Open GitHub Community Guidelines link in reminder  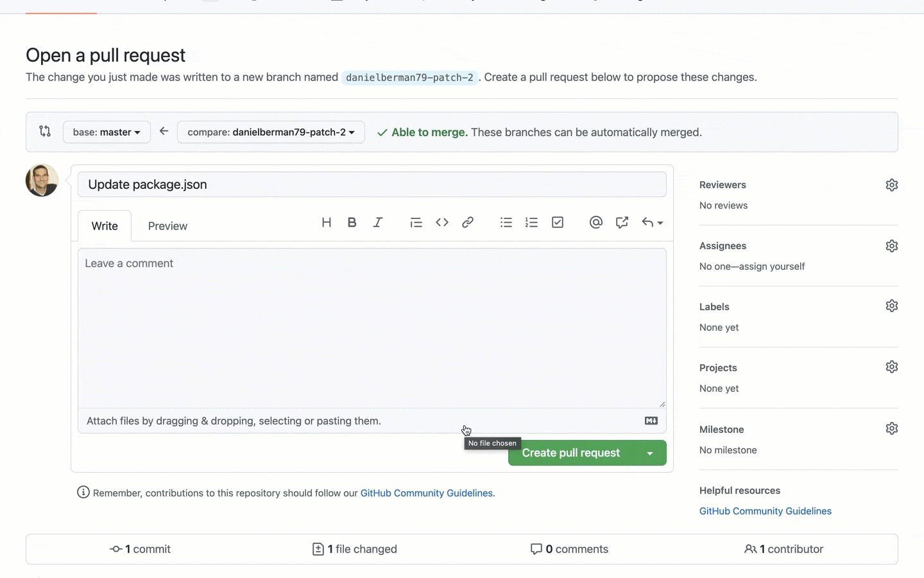click(427, 493)
